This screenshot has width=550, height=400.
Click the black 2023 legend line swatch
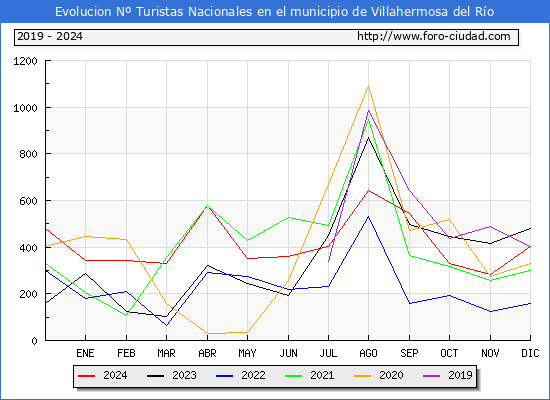[x=155, y=376]
